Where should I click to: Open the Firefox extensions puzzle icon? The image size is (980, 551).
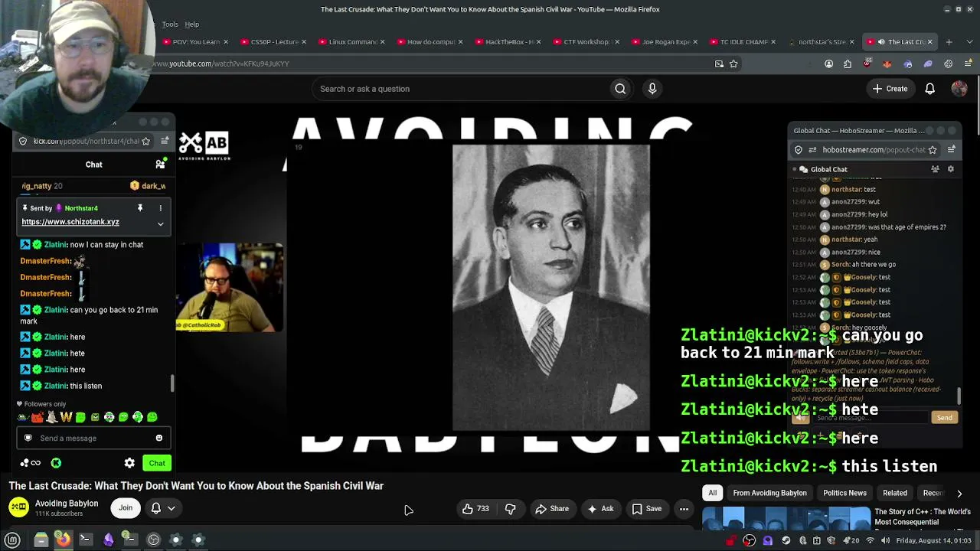click(848, 64)
